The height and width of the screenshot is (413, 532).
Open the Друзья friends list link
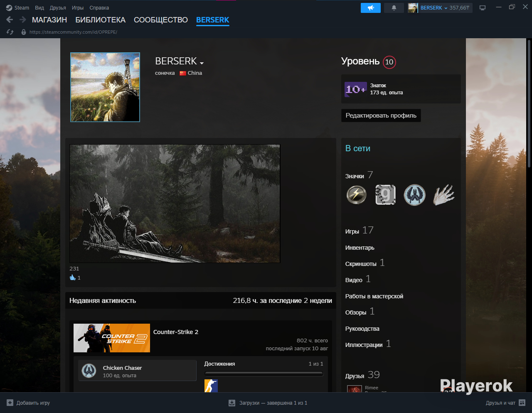pos(355,376)
